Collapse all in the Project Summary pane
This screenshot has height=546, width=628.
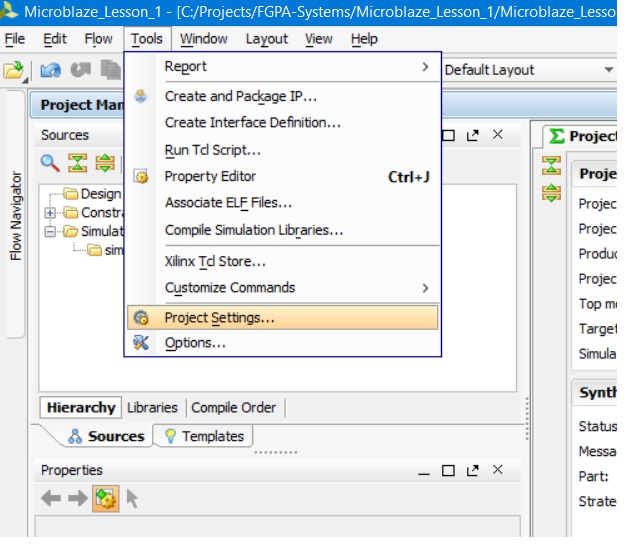[x=551, y=166]
